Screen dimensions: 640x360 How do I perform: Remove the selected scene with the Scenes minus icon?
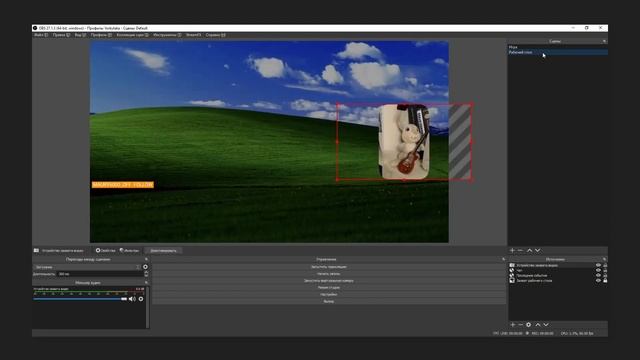click(x=520, y=250)
